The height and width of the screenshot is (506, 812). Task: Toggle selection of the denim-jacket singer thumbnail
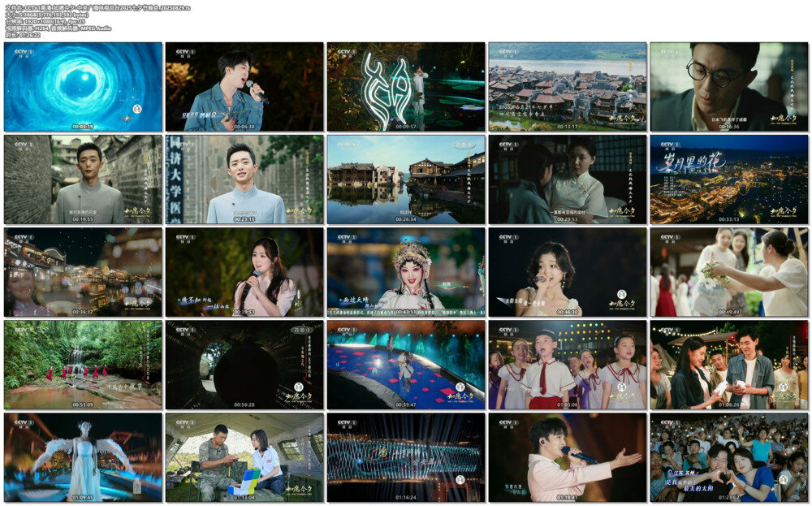click(x=244, y=87)
